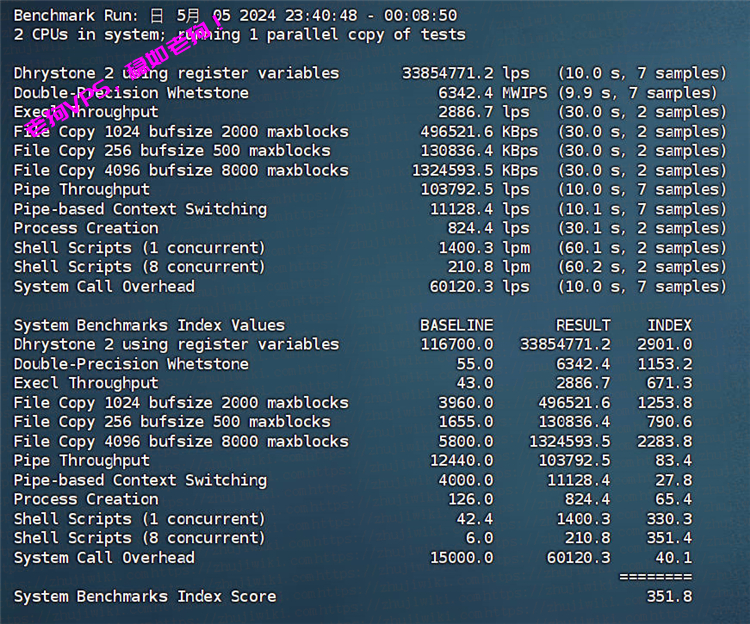Select the Dhrystone index value 2901.0
Viewport: 750px width, 624px height.
[664, 344]
